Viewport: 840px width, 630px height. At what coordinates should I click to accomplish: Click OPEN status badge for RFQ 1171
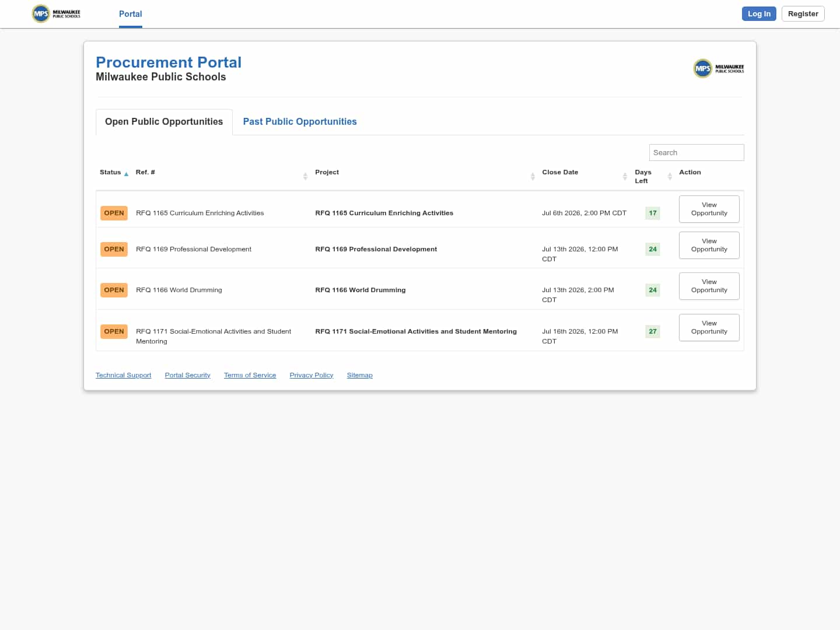point(114,331)
